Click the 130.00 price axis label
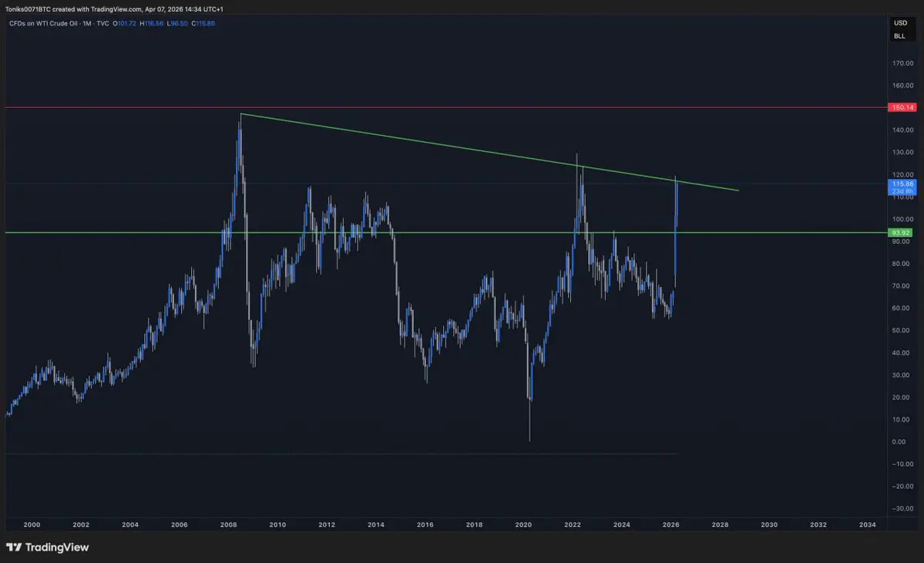This screenshot has height=563, width=924. click(902, 152)
